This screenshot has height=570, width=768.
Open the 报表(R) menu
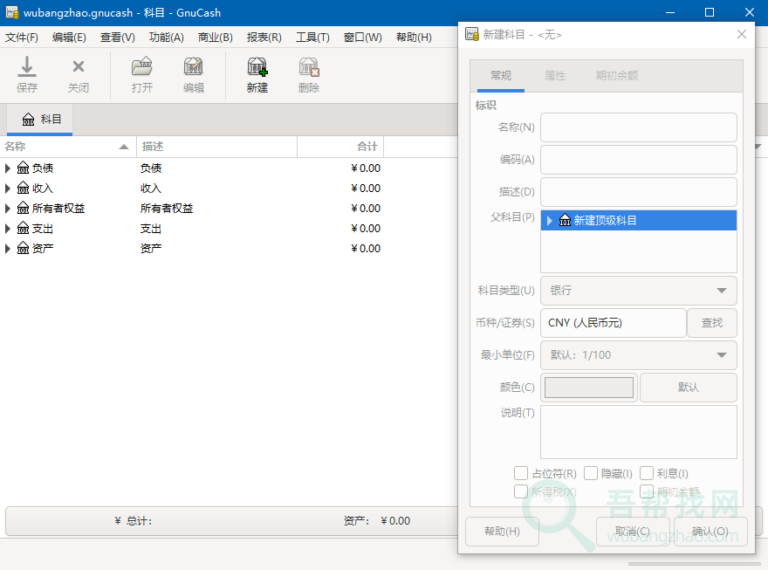[x=264, y=37]
